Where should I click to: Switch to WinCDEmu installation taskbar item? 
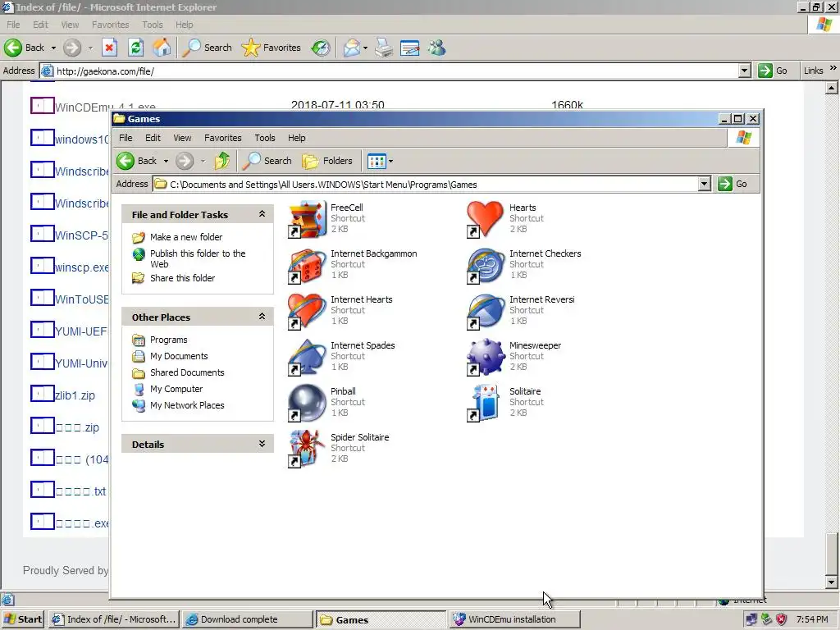point(514,619)
